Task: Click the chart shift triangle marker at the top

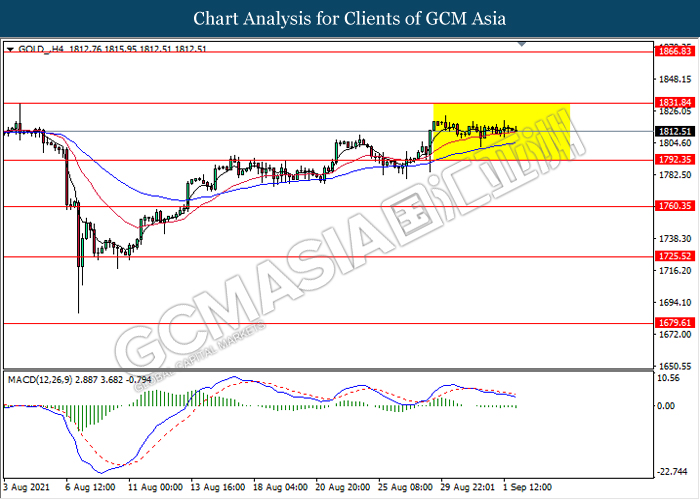Action: click(521, 44)
